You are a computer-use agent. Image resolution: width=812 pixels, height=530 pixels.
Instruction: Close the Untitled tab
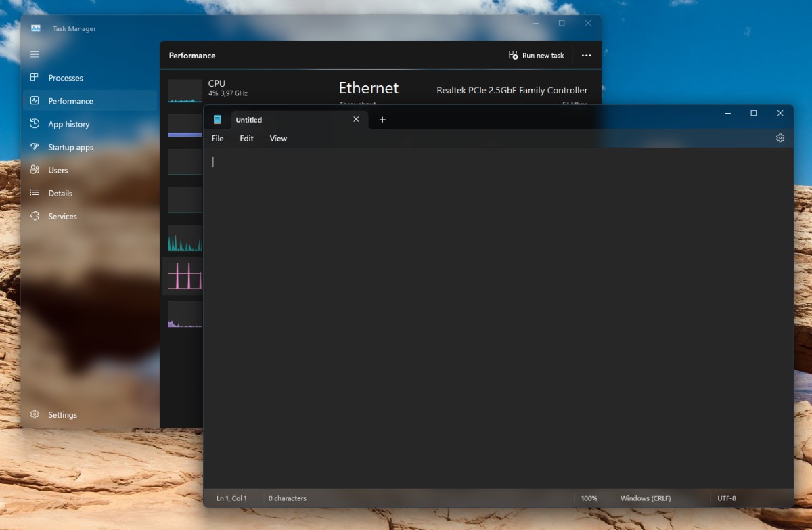click(356, 120)
